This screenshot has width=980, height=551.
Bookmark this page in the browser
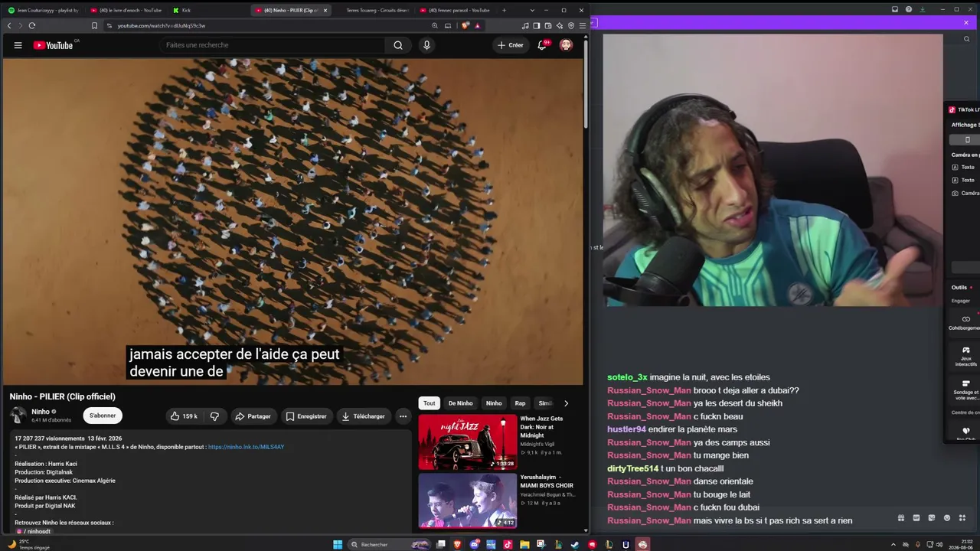[x=94, y=25]
